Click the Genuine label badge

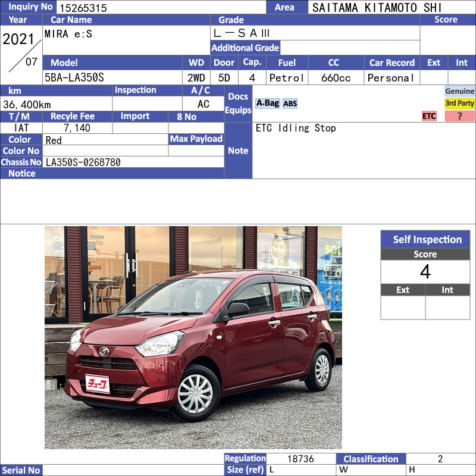point(459,91)
